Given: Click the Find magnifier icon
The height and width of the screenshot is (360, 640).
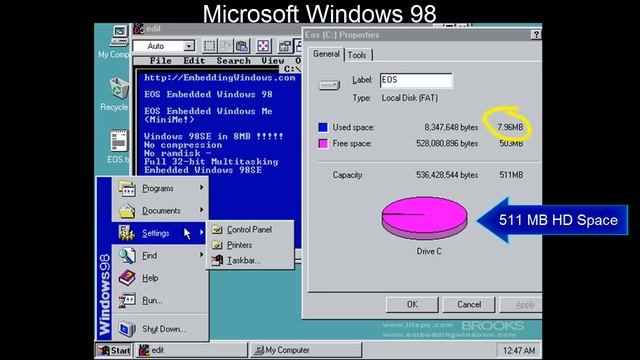Looking at the screenshot, I should pyautogui.click(x=127, y=256).
